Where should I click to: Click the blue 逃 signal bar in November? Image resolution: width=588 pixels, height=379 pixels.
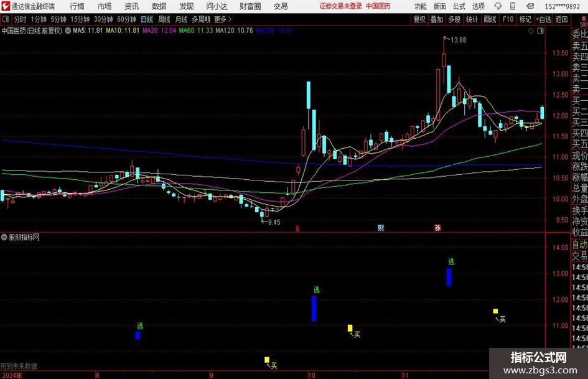[449, 276]
